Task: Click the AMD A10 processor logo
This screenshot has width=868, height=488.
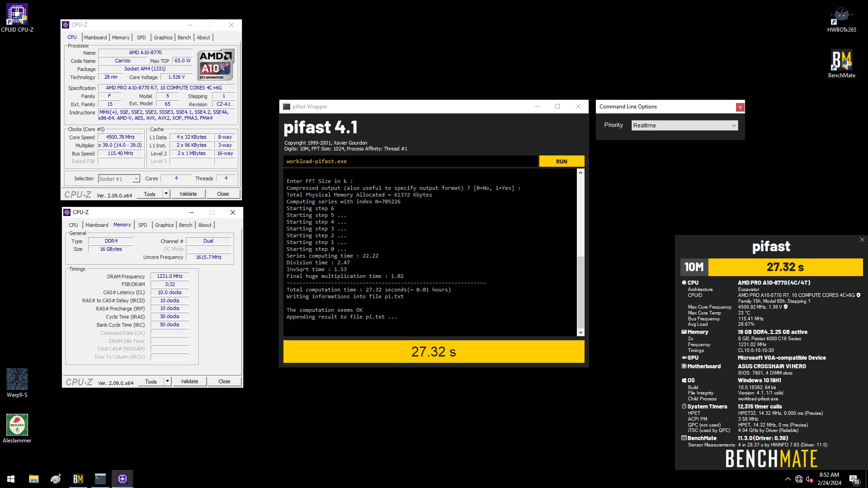Action: [x=216, y=65]
